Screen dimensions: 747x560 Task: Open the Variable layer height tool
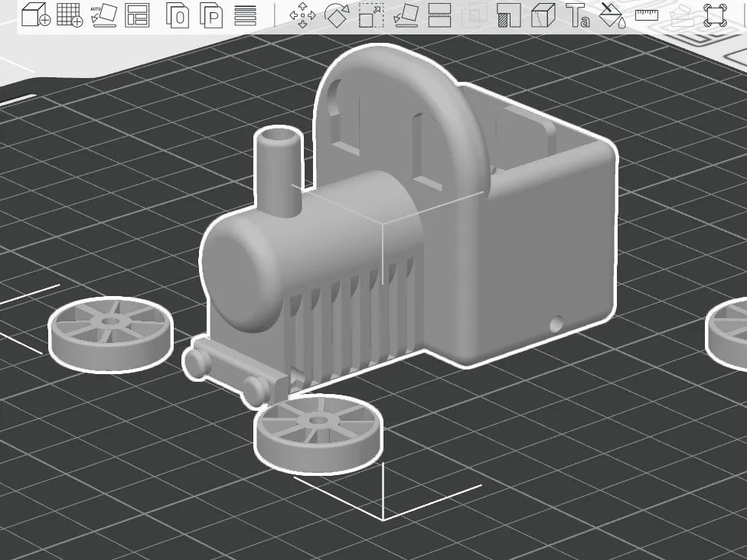pyautogui.click(x=246, y=15)
